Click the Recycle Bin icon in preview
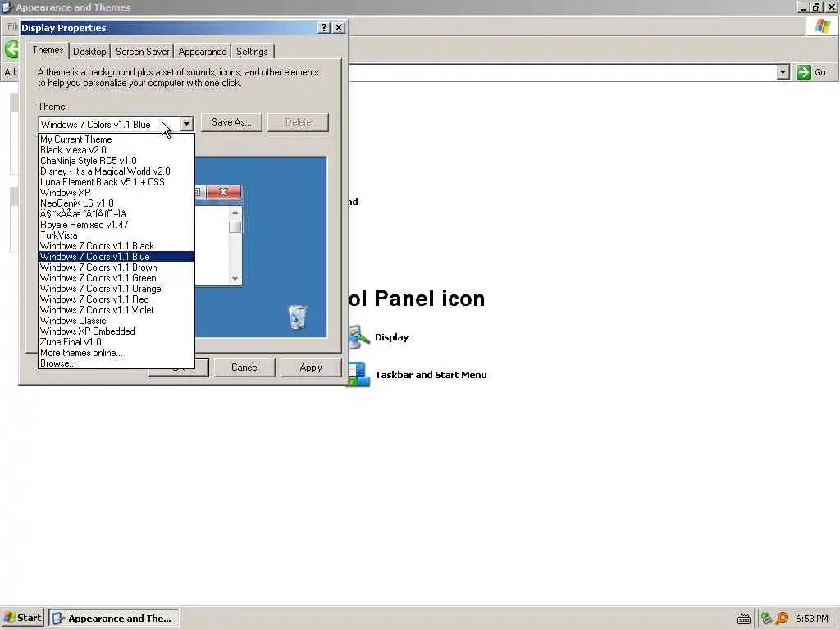The image size is (840, 630). pyautogui.click(x=297, y=317)
